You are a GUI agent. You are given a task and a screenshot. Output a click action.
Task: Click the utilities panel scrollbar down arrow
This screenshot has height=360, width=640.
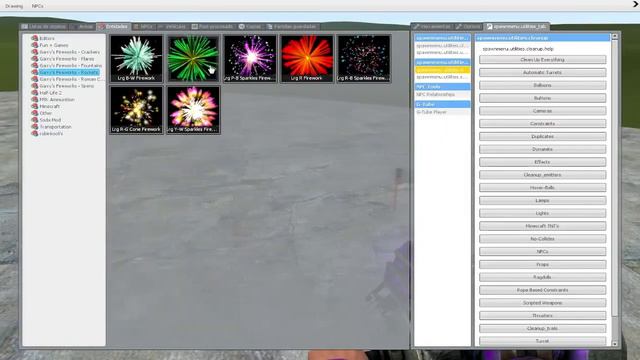(615, 344)
